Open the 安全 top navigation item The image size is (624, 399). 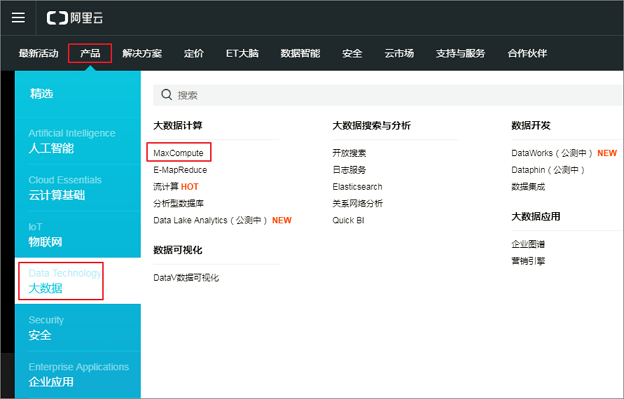pos(352,53)
